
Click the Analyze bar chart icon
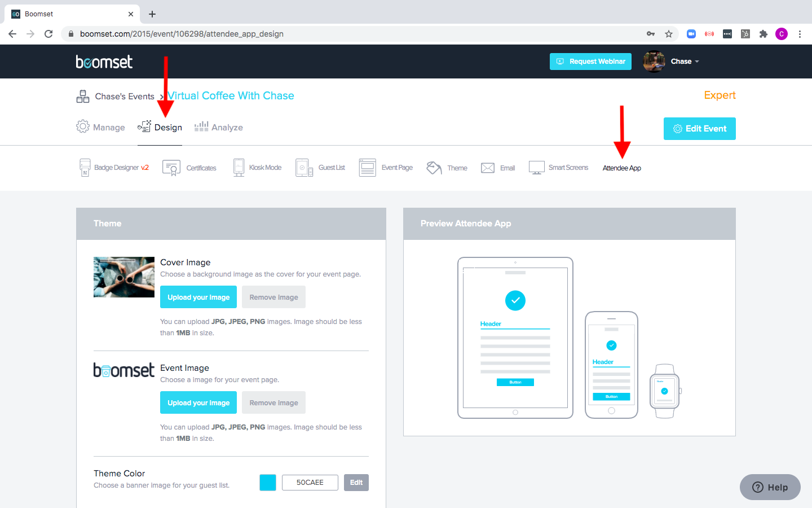[201, 126]
